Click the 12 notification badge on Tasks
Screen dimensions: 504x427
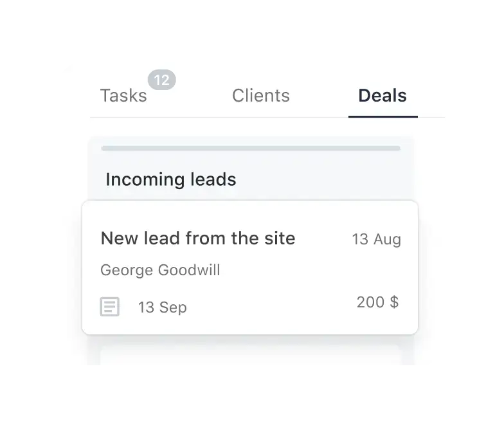pos(162,80)
